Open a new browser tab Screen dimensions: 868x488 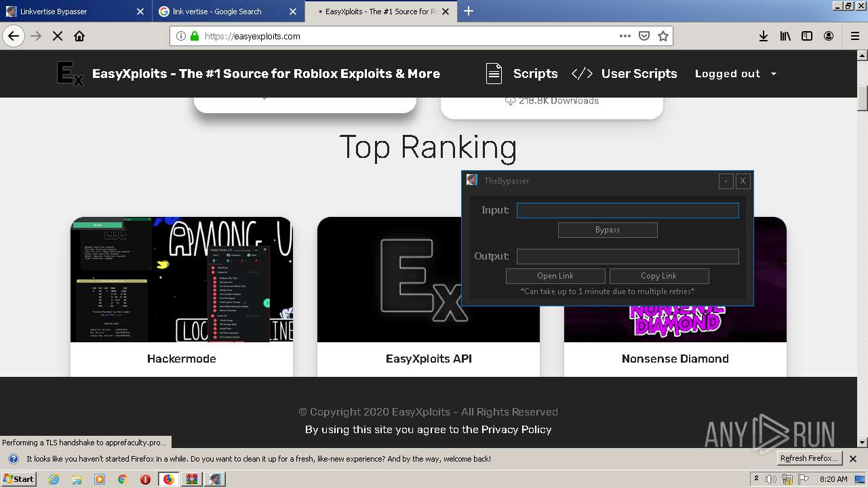(469, 11)
